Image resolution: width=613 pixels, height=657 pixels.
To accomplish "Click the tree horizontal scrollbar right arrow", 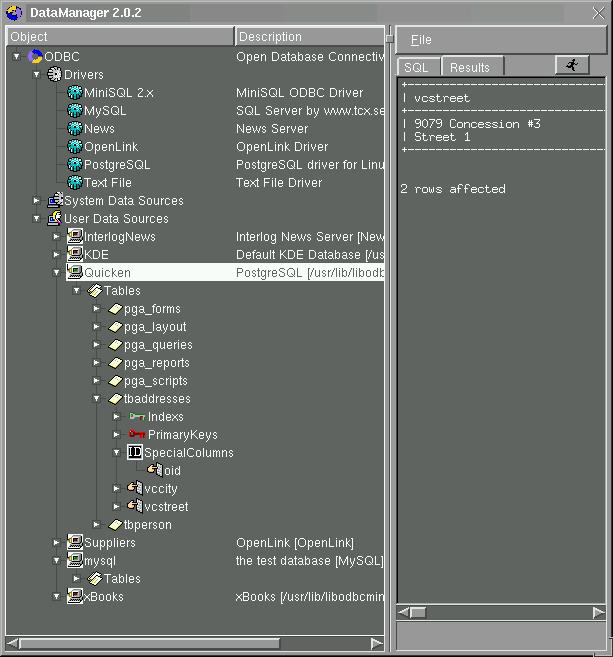I will coord(377,643).
